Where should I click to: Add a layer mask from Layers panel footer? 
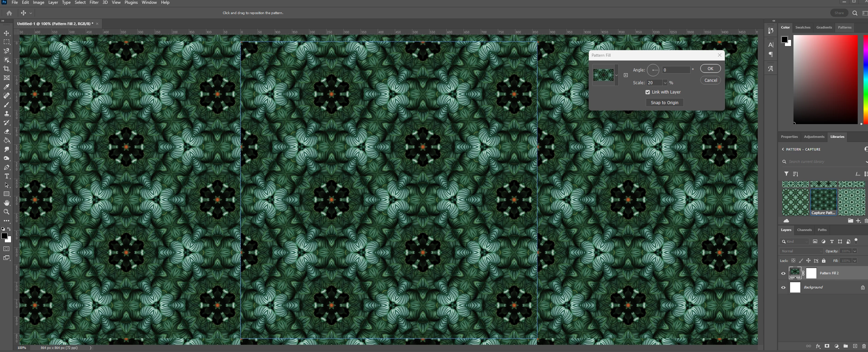tap(827, 346)
